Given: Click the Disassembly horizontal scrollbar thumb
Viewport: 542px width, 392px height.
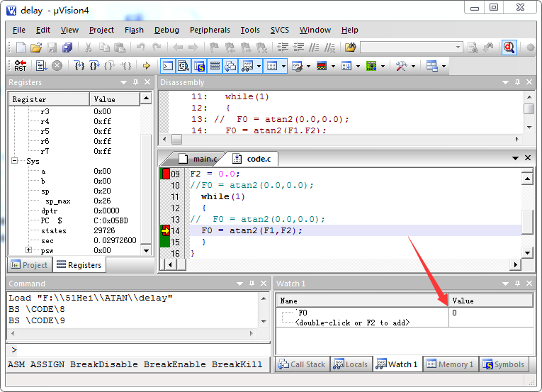Looking at the screenshot, I should click(x=176, y=139).
